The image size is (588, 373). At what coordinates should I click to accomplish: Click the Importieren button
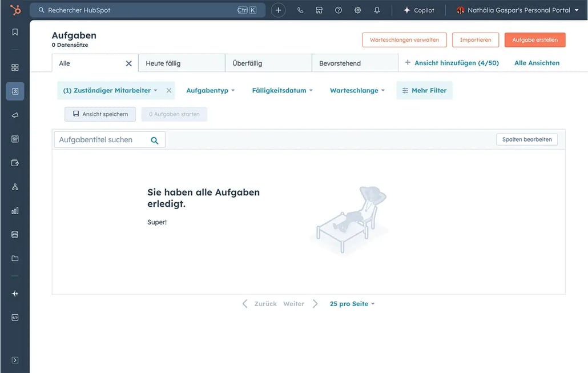(475, 39)
